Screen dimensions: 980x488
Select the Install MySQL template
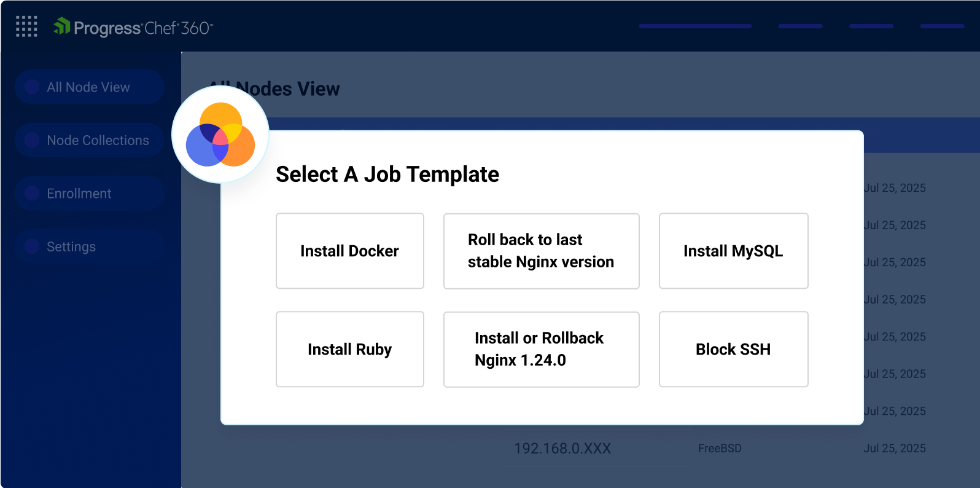point(733,251)
